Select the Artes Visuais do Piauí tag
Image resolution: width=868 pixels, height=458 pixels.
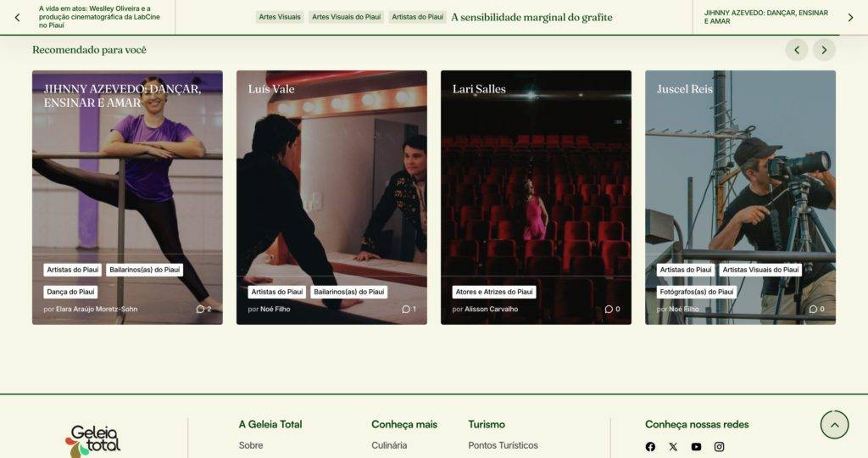coord(347,17)
